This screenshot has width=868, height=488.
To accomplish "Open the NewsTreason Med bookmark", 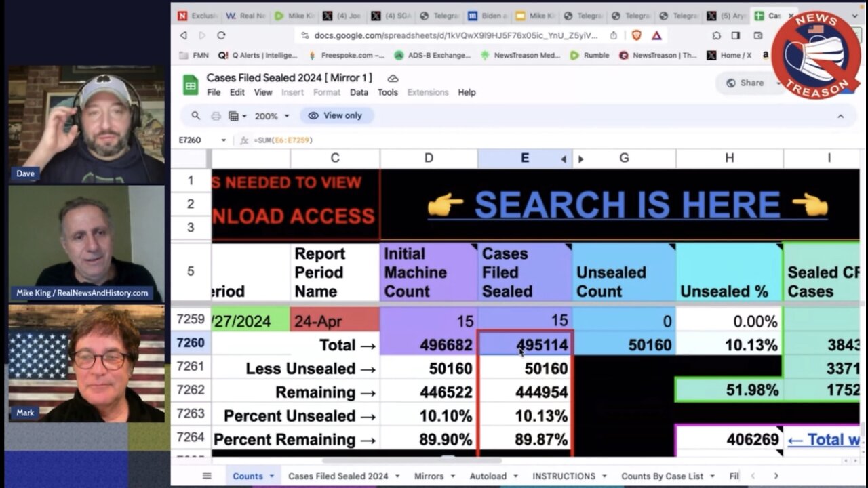I will click(x=520, y=56).
